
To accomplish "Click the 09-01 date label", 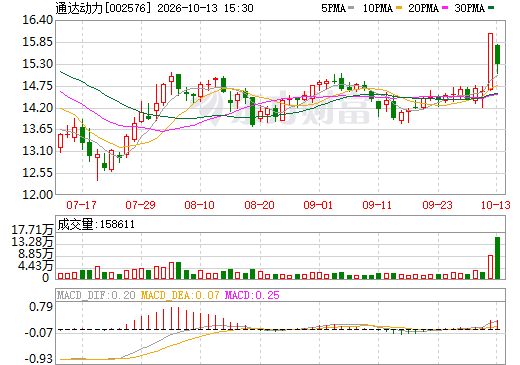I will (318, 205).
